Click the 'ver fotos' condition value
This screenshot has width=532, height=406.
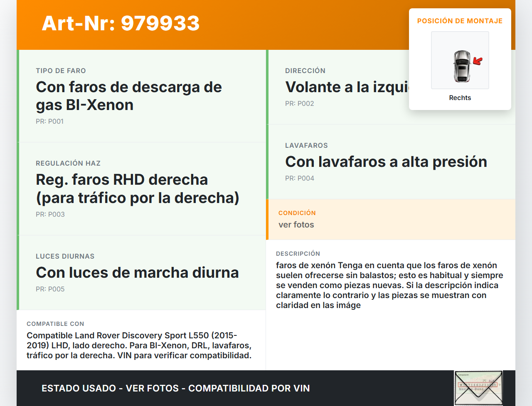pos(296,225)
